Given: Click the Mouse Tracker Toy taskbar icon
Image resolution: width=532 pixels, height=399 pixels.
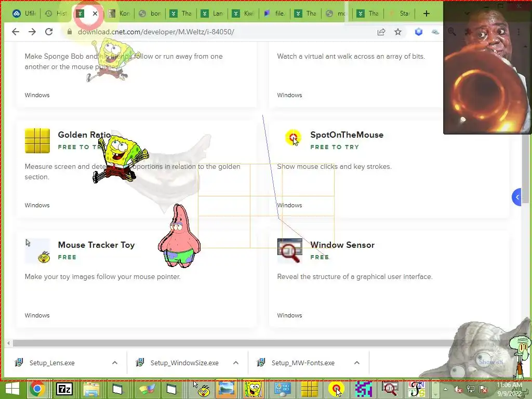Looking at the screenshot, I should (203, 389).
